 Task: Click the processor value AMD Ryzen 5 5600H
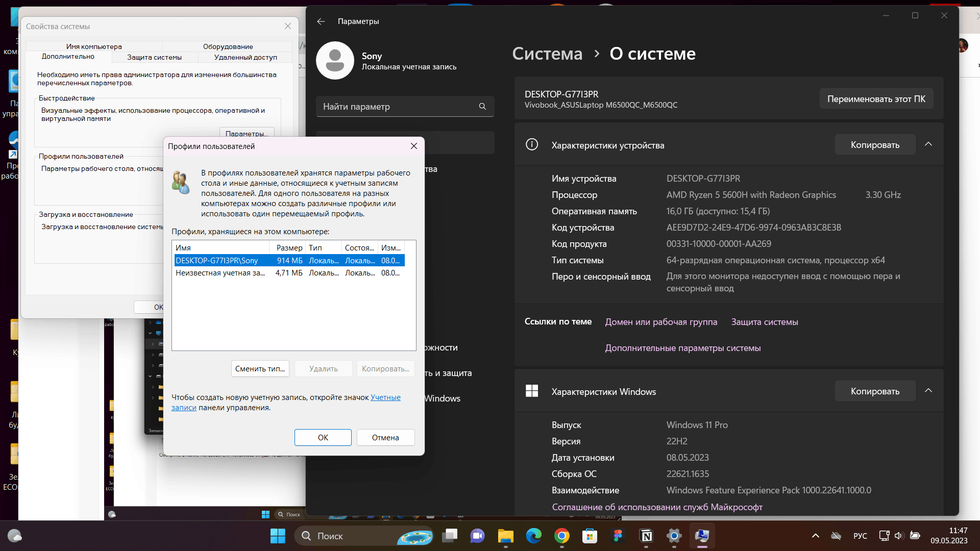pyautogui.click(x=751, y=195)
